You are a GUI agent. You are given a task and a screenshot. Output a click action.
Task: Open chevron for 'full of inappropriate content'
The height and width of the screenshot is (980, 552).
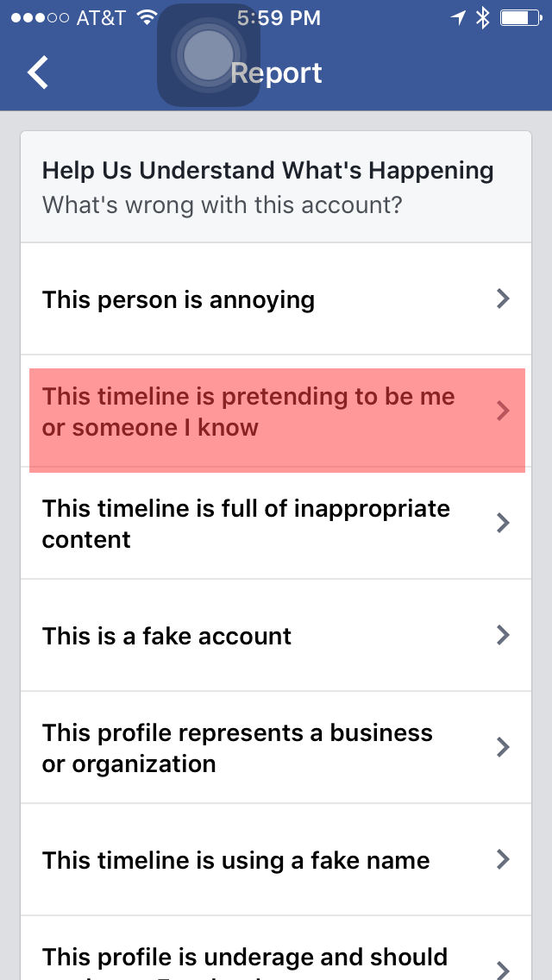tap(503, 523)
